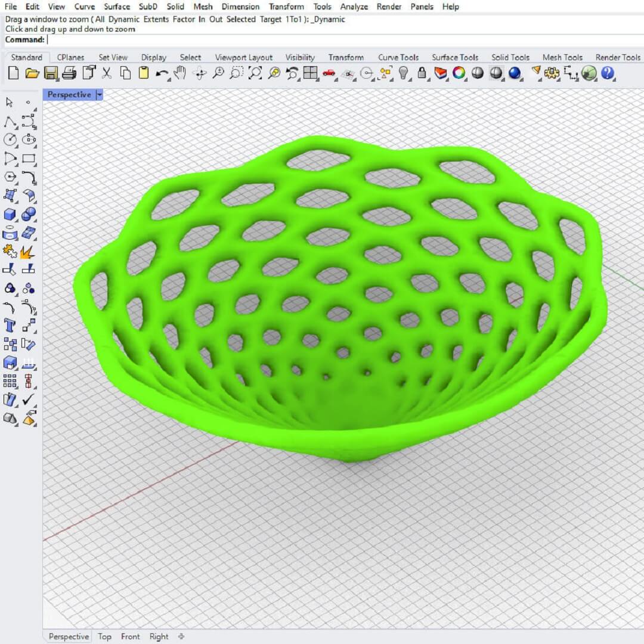This screenshot has width=644, height=644.
Task: Choose the Explode tool in sidebar
Action: coord(27,252)
